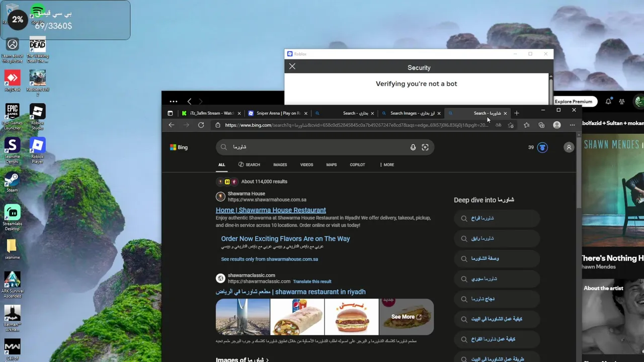The width and height of the screenshot is (644, 362).
Task: Switch to Sniper Arena tab
Action: 278,113
